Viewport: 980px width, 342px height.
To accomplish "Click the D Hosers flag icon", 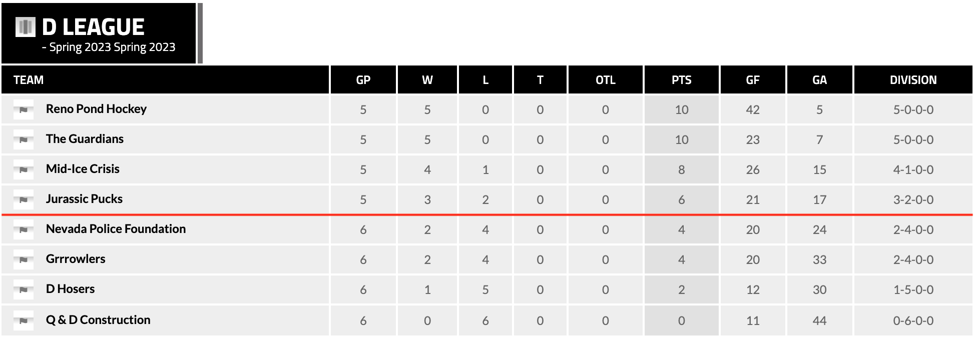I will (x=24, y=289).
